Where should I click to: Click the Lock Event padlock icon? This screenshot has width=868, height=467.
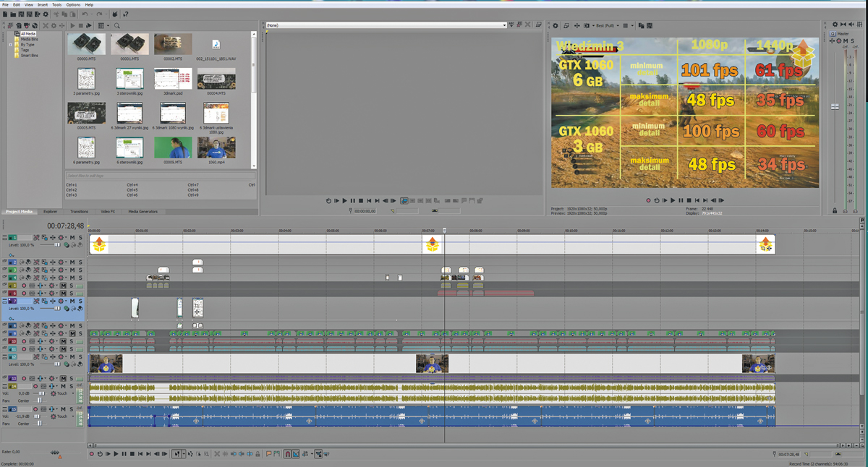click(258, 454)
